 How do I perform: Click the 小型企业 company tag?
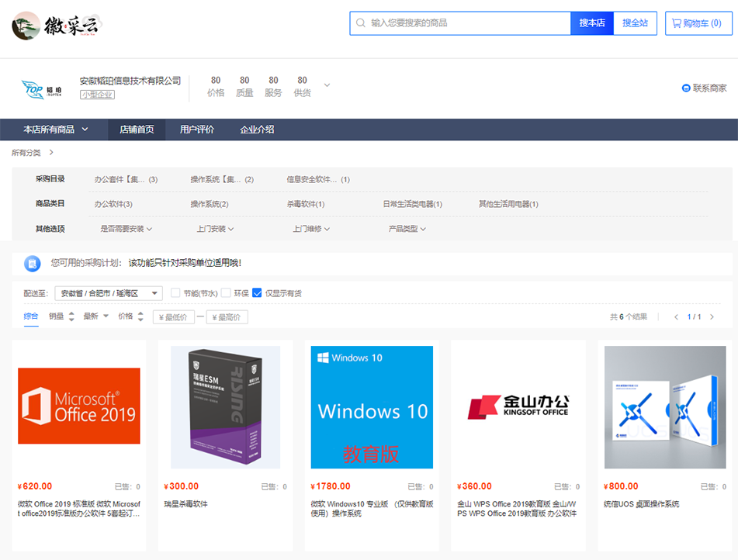98,95
